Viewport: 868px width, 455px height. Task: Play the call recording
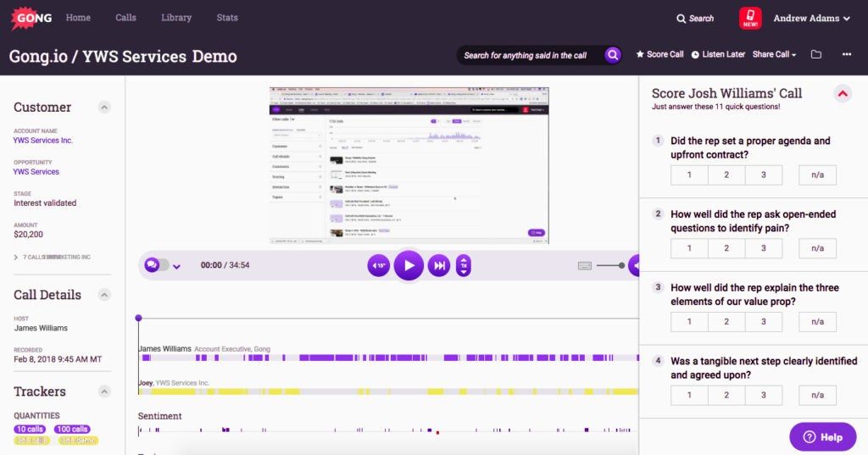409,266
